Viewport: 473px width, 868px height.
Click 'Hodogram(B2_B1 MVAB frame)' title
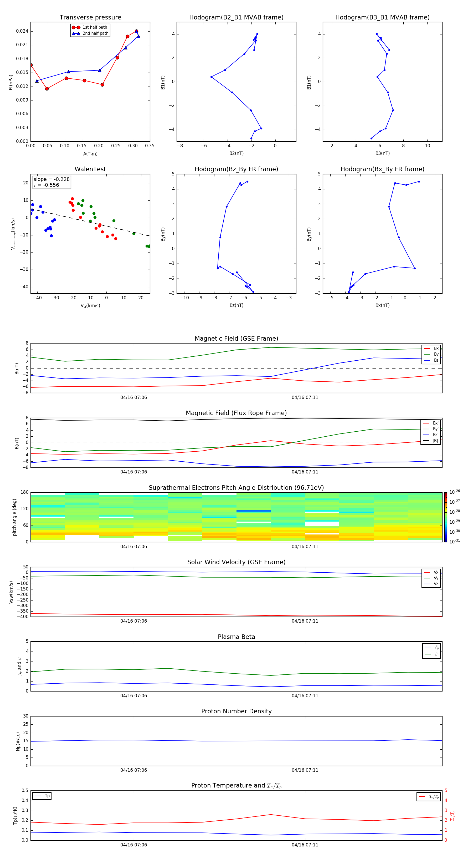[236, 18]
